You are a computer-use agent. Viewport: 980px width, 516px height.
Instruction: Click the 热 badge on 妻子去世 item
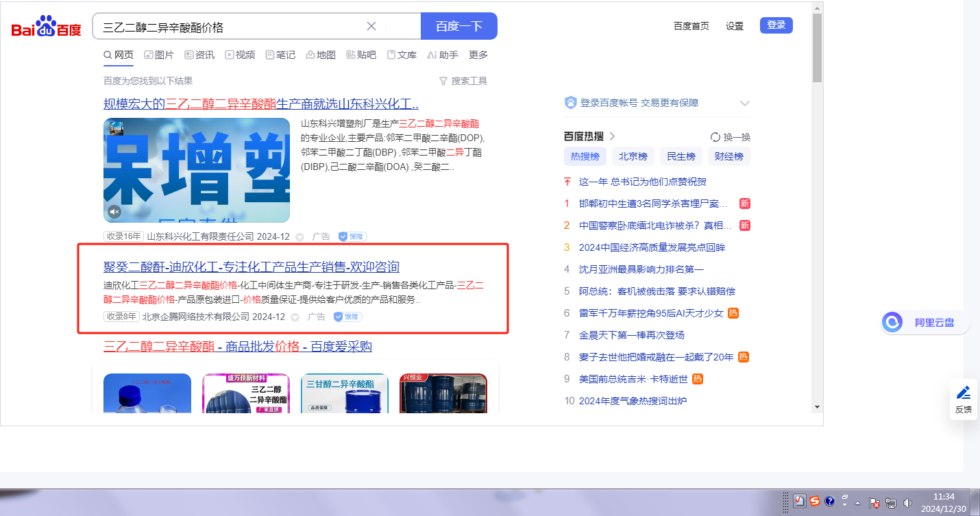744,357
